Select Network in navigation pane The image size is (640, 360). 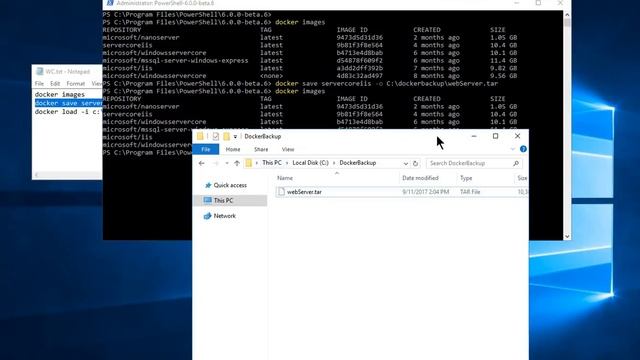[x=224, y=216]
